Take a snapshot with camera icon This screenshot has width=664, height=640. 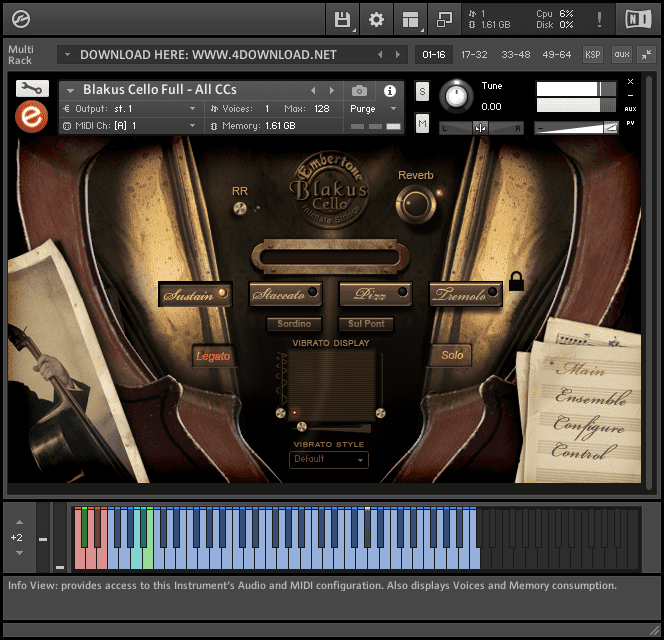pyautogui.click(x=359, y=91)
